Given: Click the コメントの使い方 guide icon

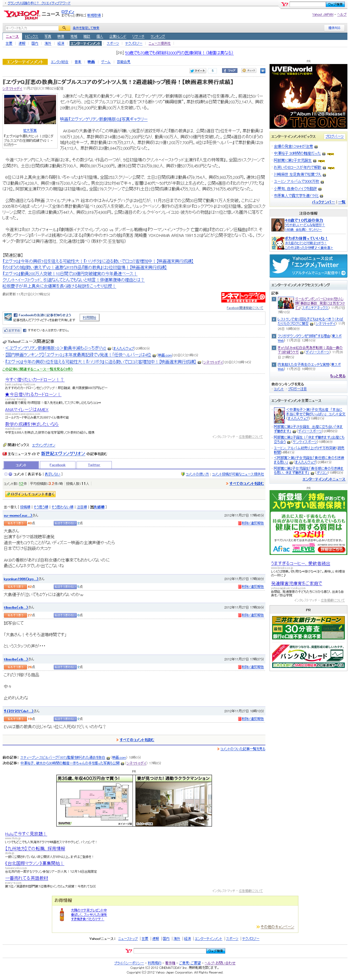Looking at the screenshot, I should pyautogui.click(x=183, y=474).
